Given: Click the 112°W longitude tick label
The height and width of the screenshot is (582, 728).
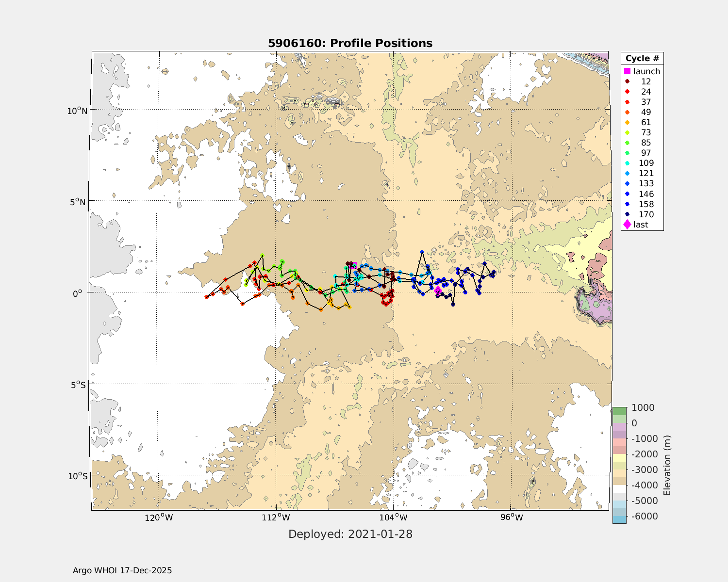Looking at the screenshot, I should tap(276, 517).
